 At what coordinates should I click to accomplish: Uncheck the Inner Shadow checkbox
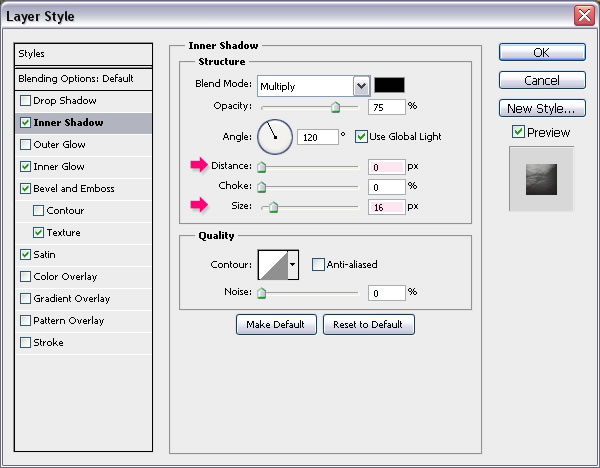click(x=25, y=122)
